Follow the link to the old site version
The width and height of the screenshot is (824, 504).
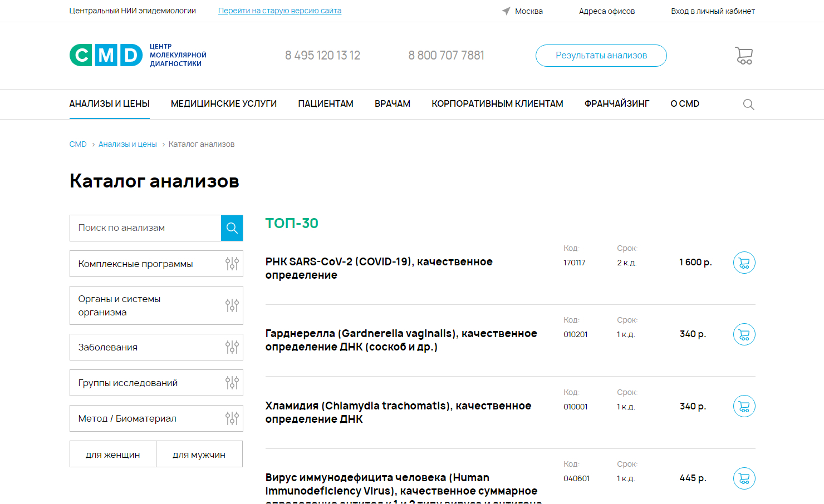pyautogui.click(x=279, y=11)
